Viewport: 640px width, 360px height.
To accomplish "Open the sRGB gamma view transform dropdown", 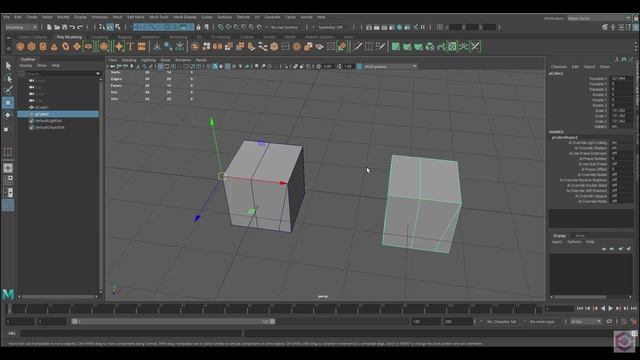I will pos(390,66).
